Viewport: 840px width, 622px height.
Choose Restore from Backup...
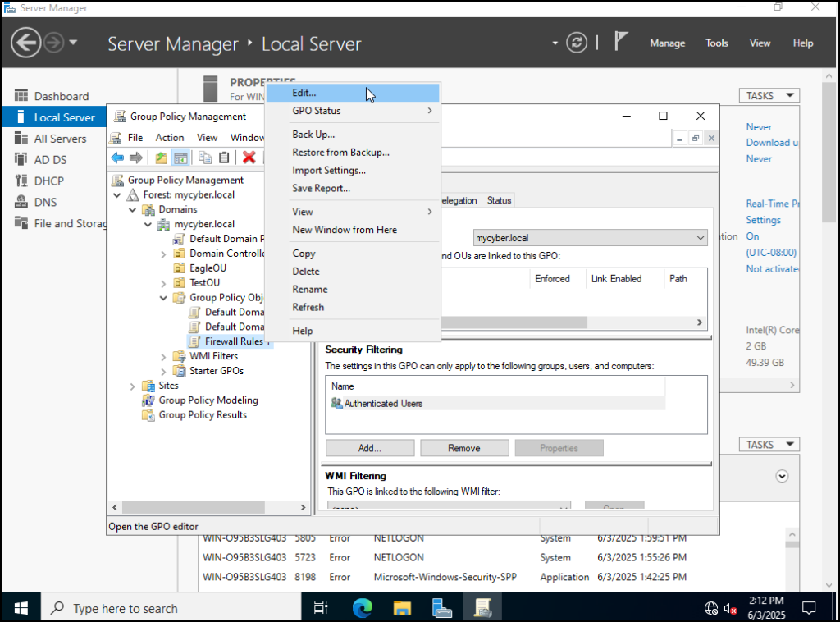coord(353,153)
